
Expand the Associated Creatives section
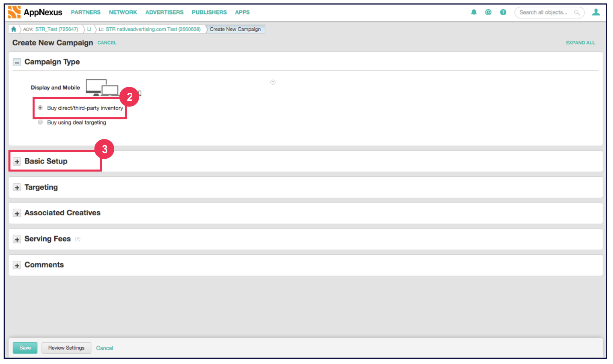coord(17,213)
